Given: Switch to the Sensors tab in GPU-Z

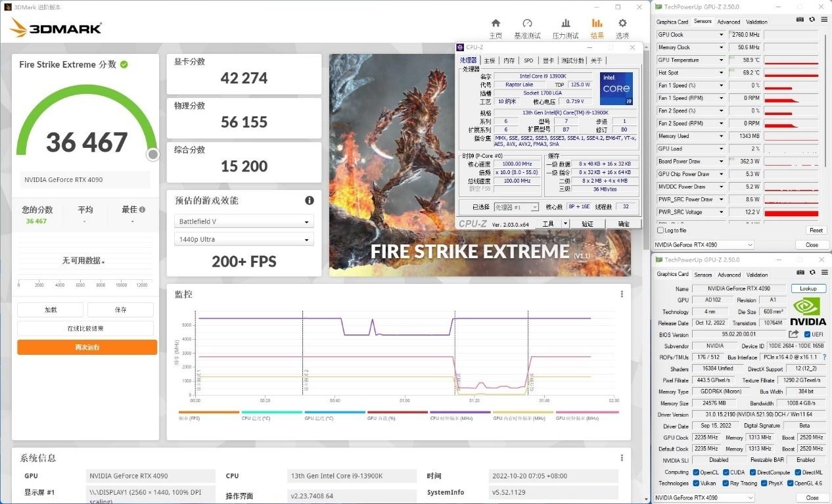Looking at the screenshot, I should pyautogui.click(x=703, y=275).
